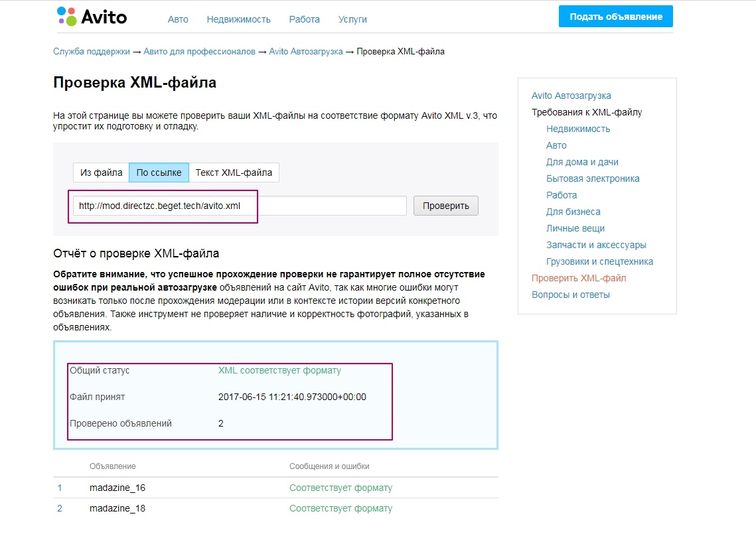This screenshot has height=548, width=756.
Task: Click the Объявление column header
Action: tap(113, 466)
